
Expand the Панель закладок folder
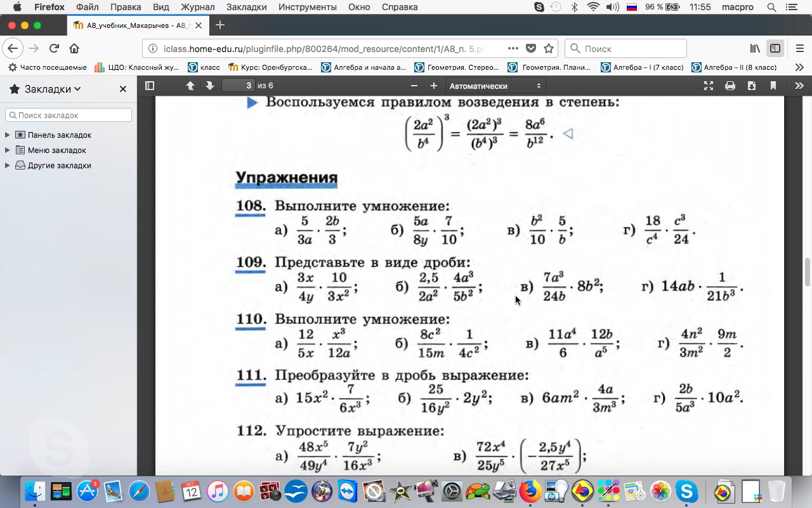pyautogui.click(x=8, y=135)
